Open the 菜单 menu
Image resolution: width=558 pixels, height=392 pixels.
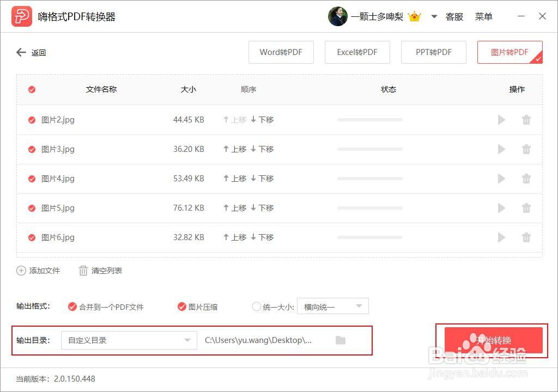[483, 16]
